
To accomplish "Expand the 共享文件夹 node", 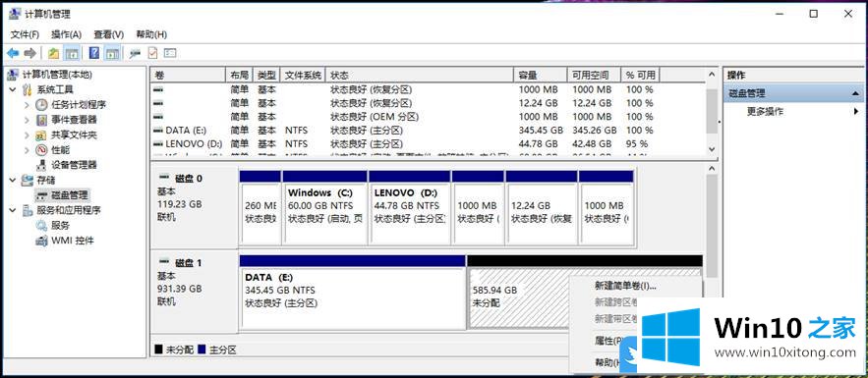I will click(x=27, y=135).
